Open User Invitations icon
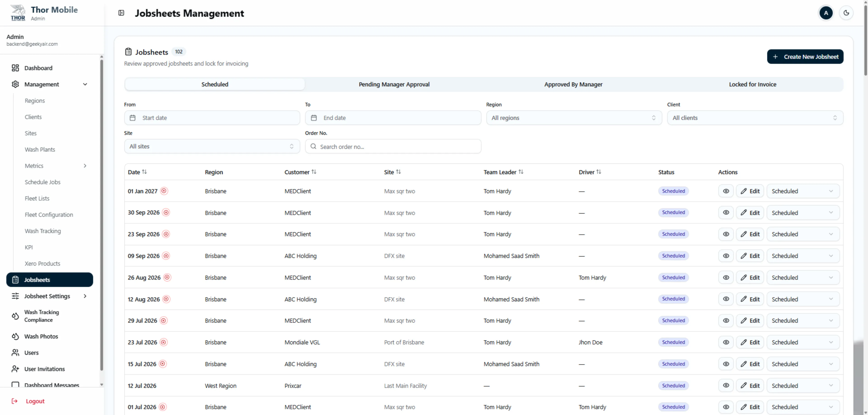This screenshot has height=415, width=868. pyautogui.click(x=15, y=369)
